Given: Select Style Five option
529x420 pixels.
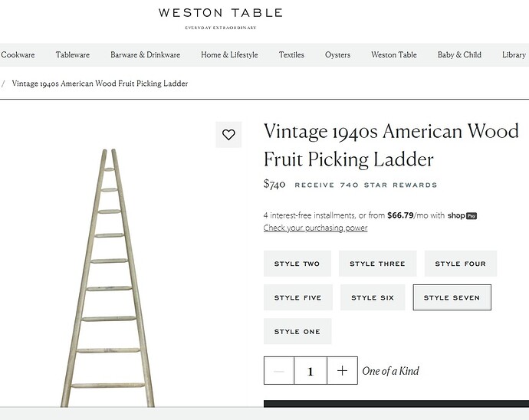Looking at the screenshot, I should coord(297,297).
